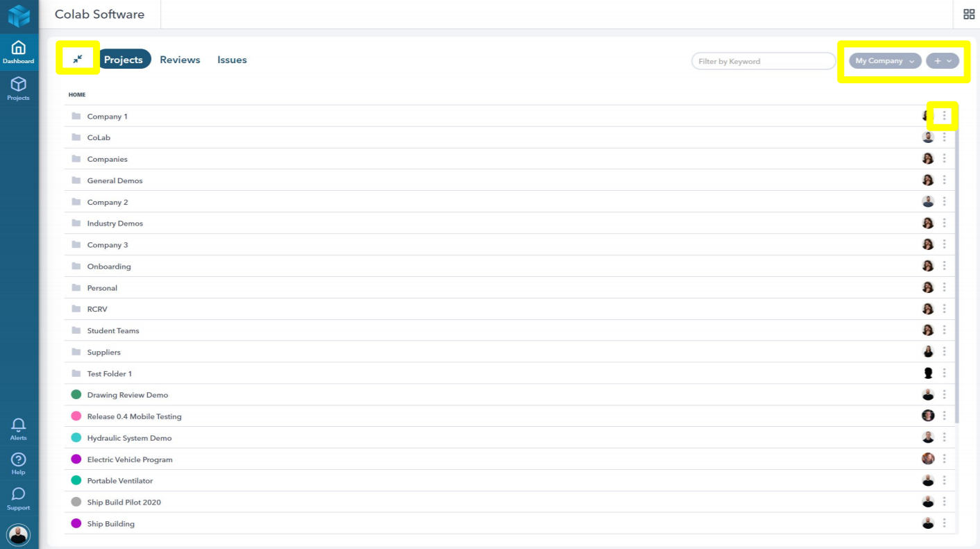
Task: Open the Support chat icon
Action: (19, 498)
